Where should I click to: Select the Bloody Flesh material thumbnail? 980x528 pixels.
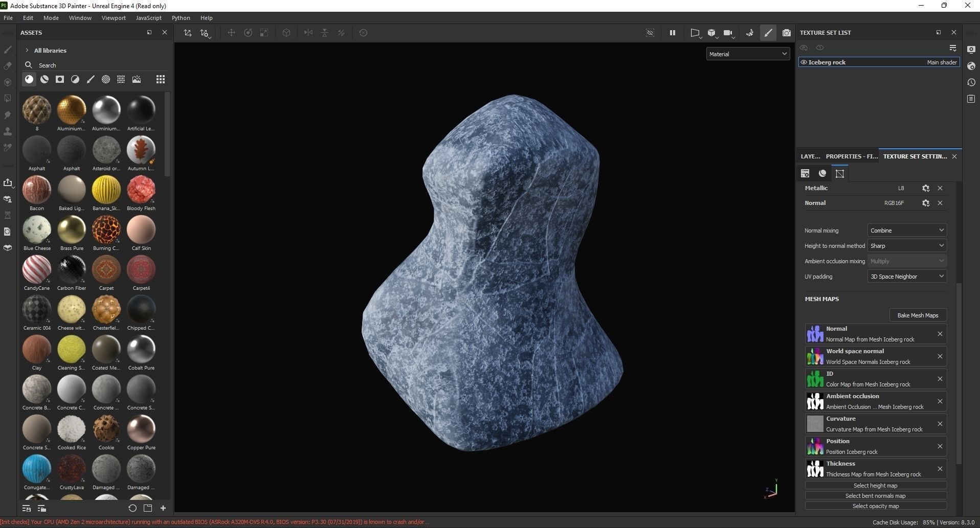tap(141, 190)
